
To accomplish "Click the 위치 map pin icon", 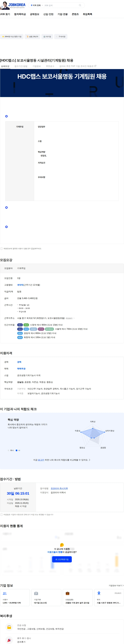I will pos(99,593).
